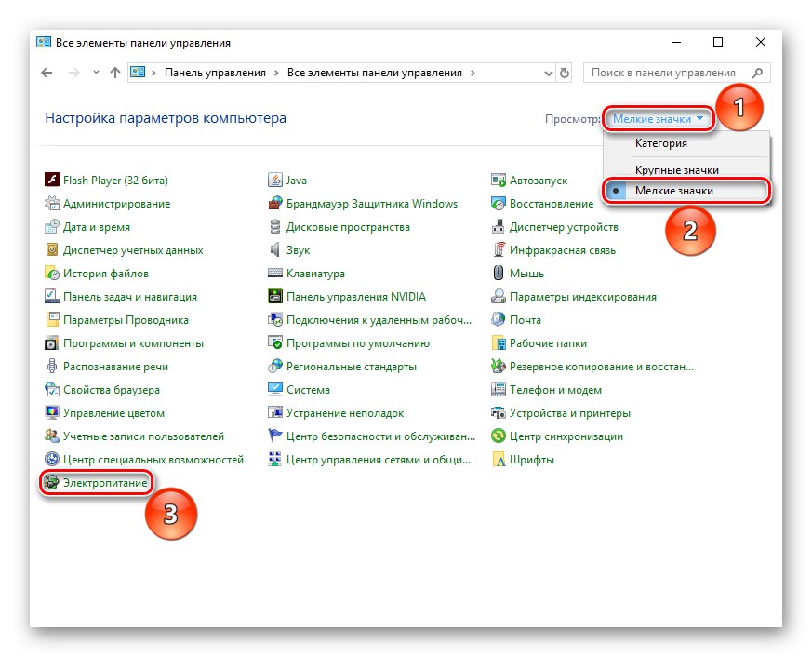Open Подключения к удаленным рабочим столам link
This screenshot has width=812, height=657.
[379, 320]
